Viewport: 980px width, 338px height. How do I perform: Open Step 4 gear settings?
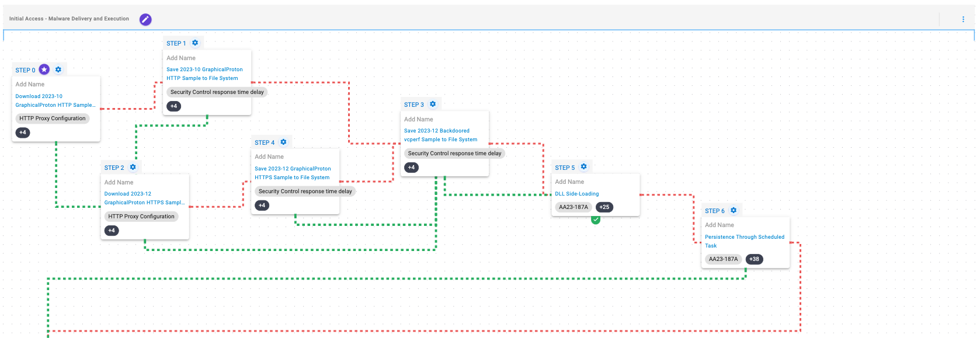pos(283,142)
